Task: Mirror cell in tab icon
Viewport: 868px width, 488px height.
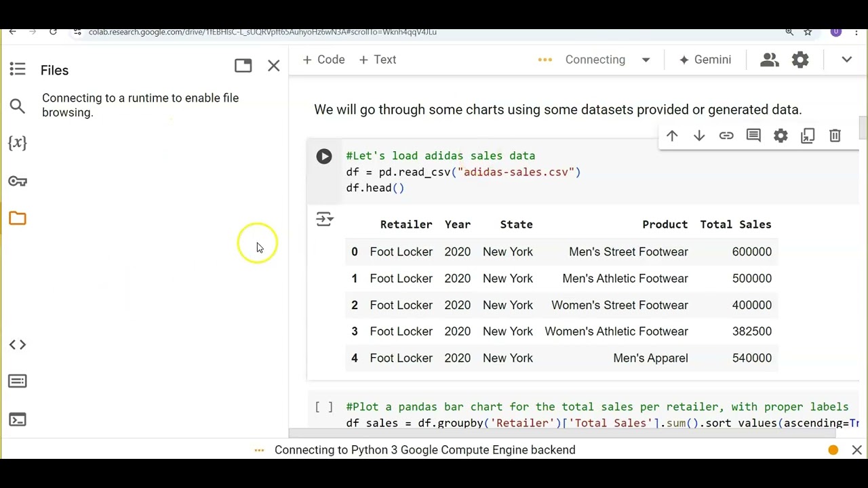Action: coord(808,136)
